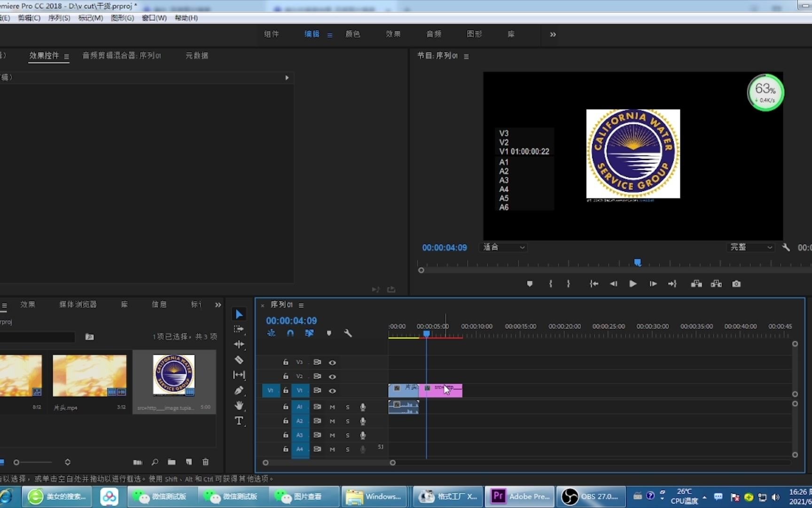Show more project panel tabs chevron
The width and height of the screenshot is (812, 508).
point(218,305)
